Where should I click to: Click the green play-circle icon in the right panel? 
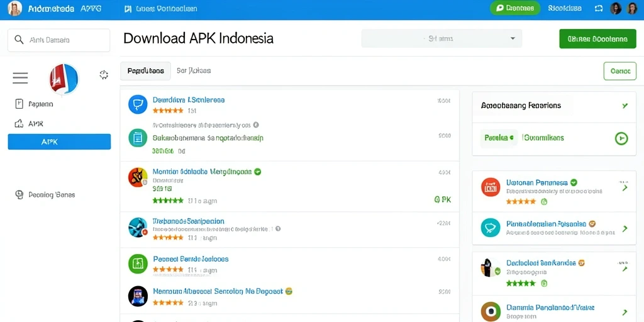(x=621, y=138)
